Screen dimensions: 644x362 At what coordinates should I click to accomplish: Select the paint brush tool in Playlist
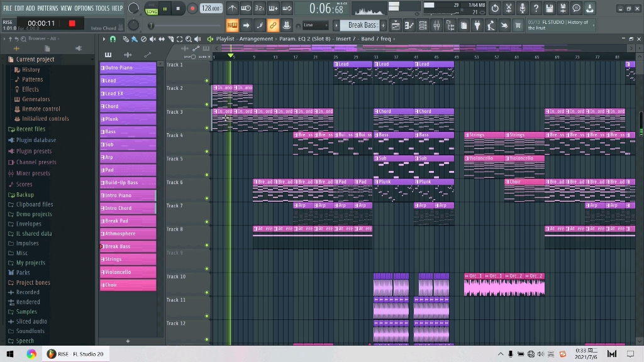pyautogui.click(x=135, y=39)
